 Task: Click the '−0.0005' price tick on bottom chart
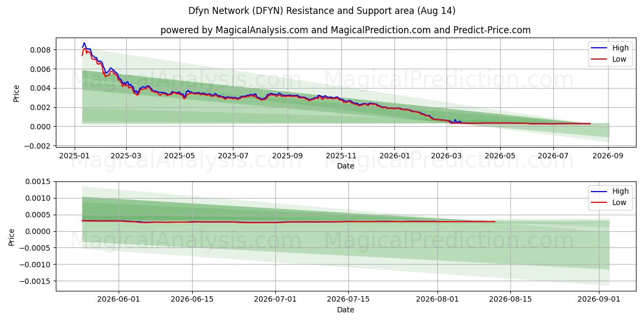pyautogui.click(x=35, y=248)
